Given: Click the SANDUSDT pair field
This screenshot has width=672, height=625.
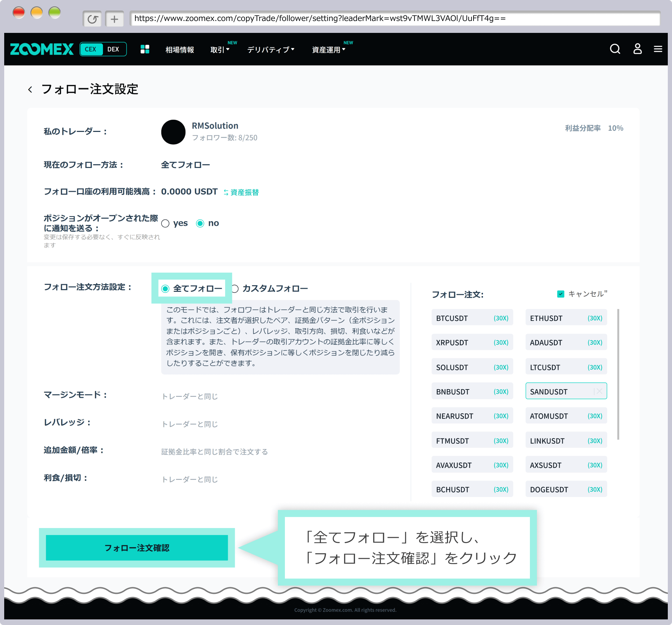Looking at the screenshot, I should (566, 391).
